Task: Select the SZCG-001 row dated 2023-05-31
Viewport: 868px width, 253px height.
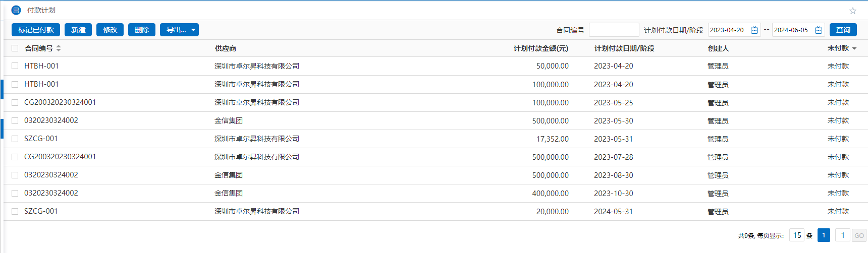Action: point(15,139)
